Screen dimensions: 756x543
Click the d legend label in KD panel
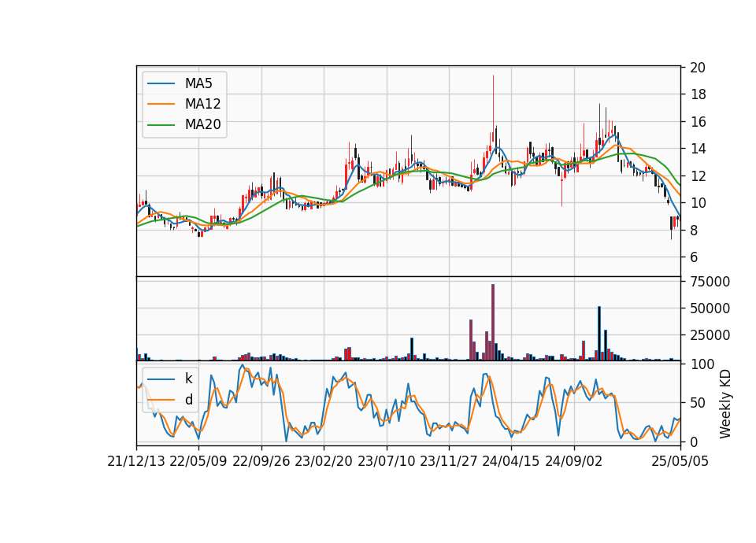[188, 400]
